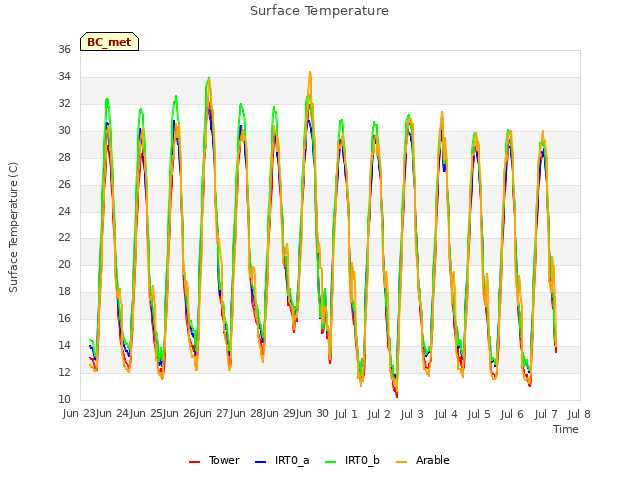Click the y-axis value 24
Image resolution: width=640 pixels, height=480 pixels.
64,211
